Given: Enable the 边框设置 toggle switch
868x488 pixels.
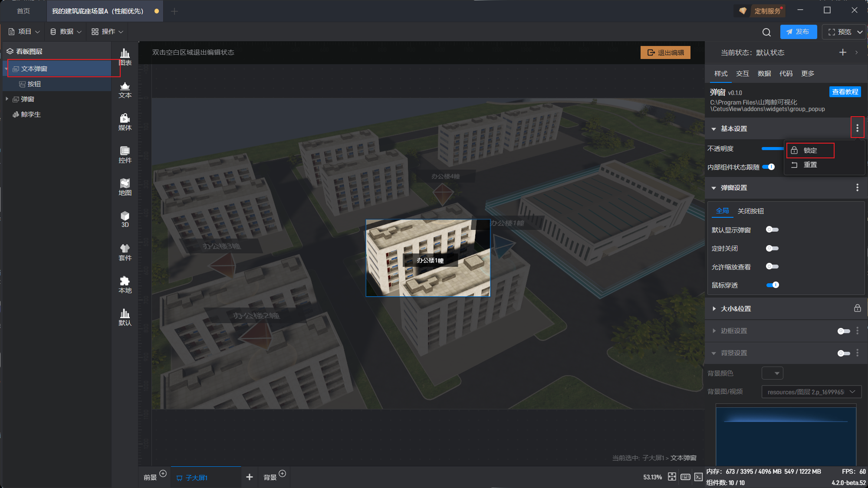Looking at the screenshot, I should 843,331.
